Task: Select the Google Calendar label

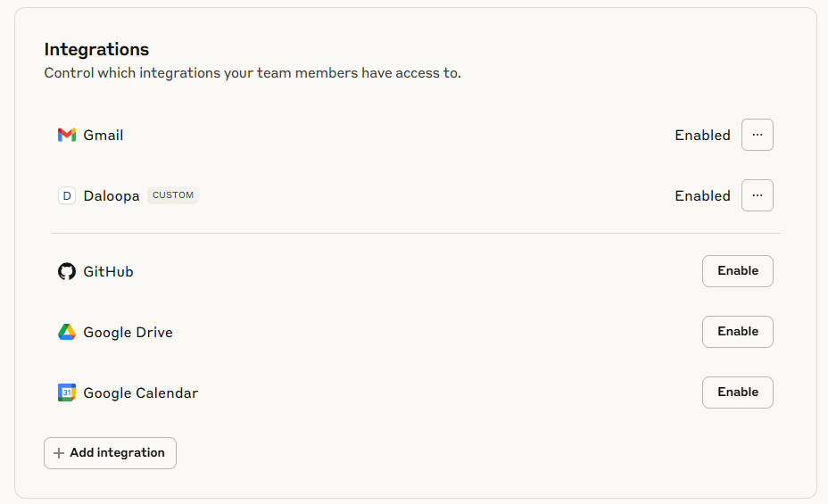Action: tap(141, 393)
